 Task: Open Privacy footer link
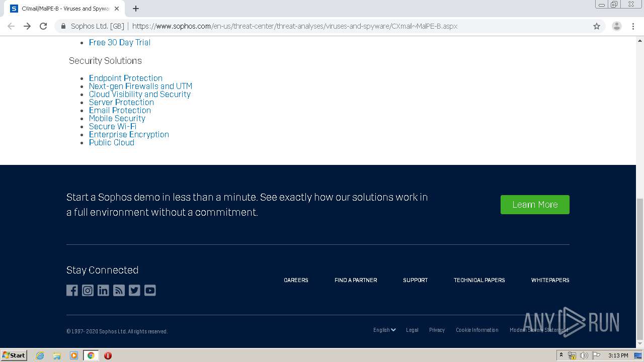coord(437,330)
